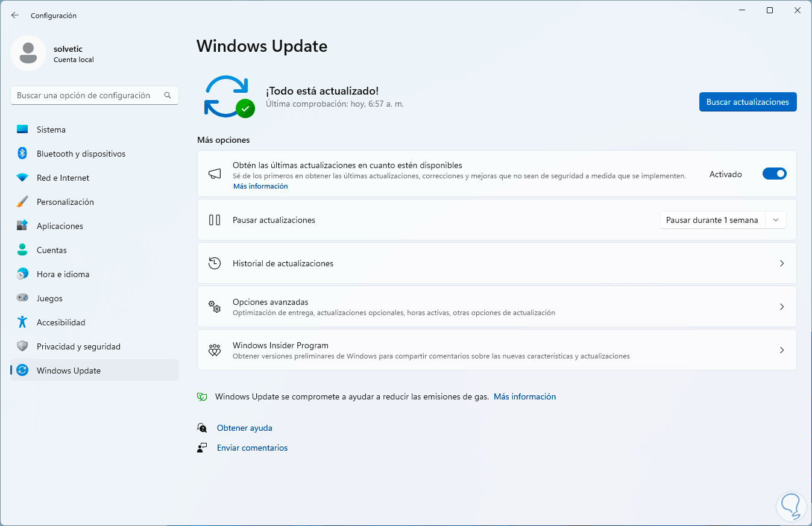The image size is (812, 526).
Task: Expand Opciones avanzadas chevron
Action: point(782,307)
